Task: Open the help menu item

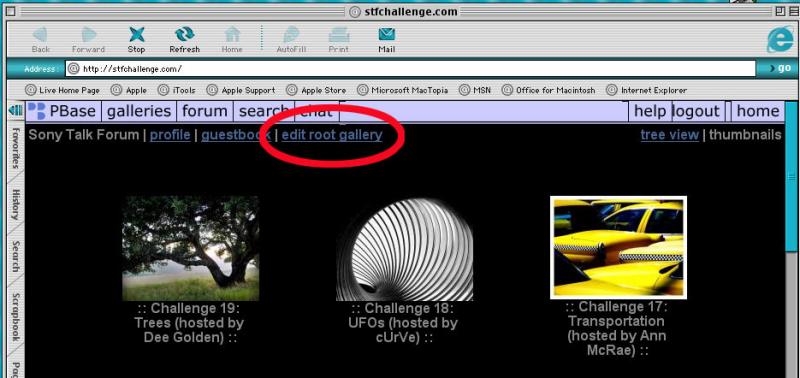Action: pos(650,111)
